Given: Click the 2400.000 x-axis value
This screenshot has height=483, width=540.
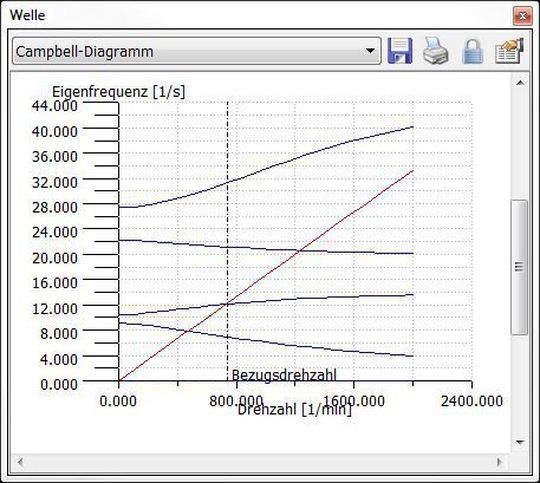Looking at the screenshot, I should pyautogui.click(x=472, y=401).
